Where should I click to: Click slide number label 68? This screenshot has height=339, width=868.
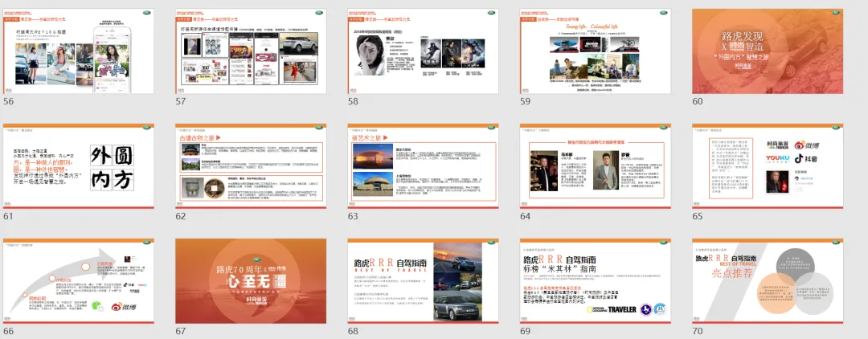point(353,331)
